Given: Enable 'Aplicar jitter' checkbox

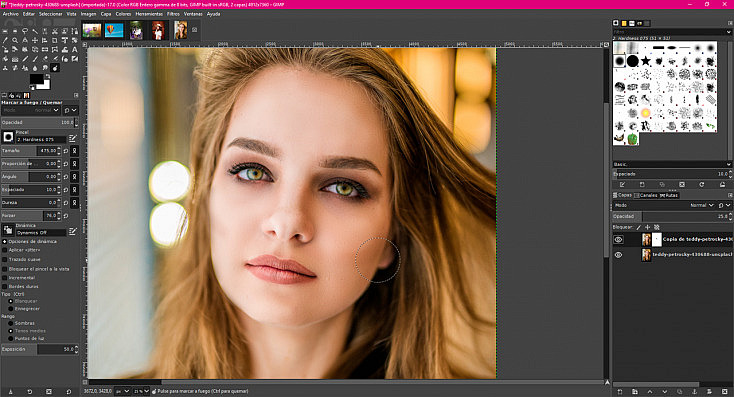Looking at the screenshot, I should (x=5, y=250).
